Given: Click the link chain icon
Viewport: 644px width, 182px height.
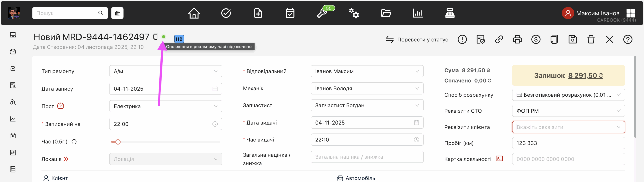Looking at the screenshot, I should pyautogui.click(x=499, y=39).
